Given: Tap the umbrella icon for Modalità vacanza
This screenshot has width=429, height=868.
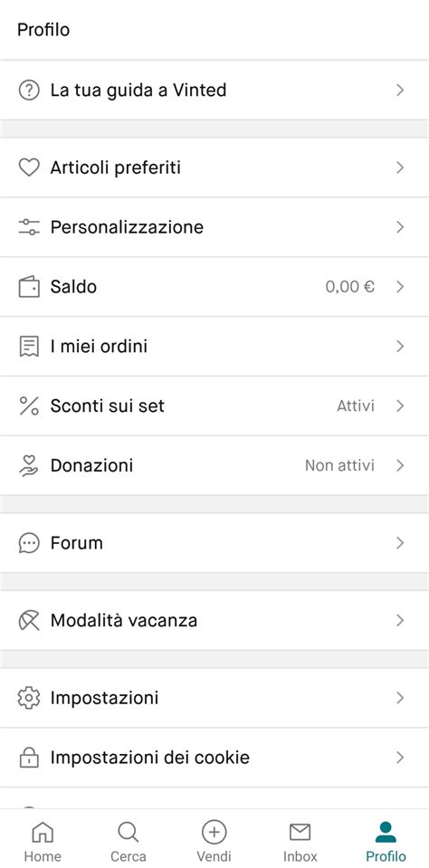Looking at the screenshot, I should tap(29, 621).
